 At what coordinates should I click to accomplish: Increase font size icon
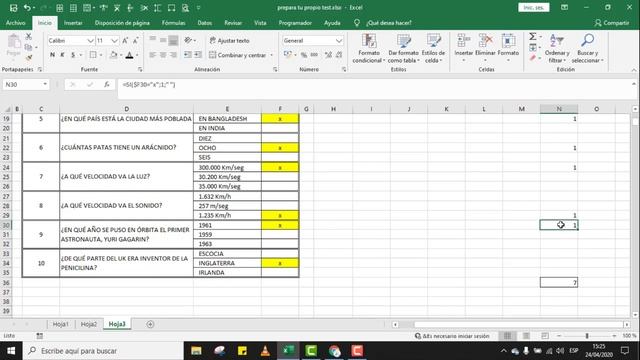[x=125, y=40]
